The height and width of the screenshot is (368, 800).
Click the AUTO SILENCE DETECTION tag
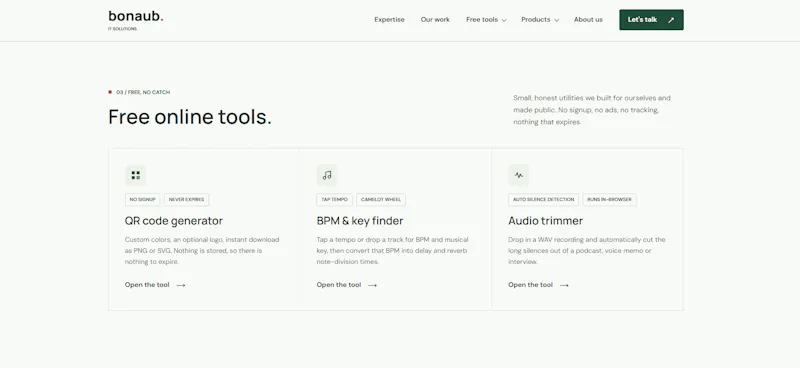coord(543,200)
